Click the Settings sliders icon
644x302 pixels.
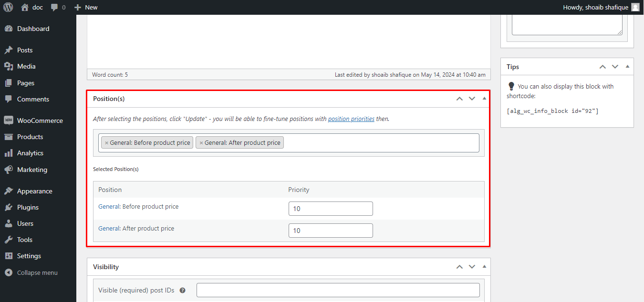(x=8, y=256)
